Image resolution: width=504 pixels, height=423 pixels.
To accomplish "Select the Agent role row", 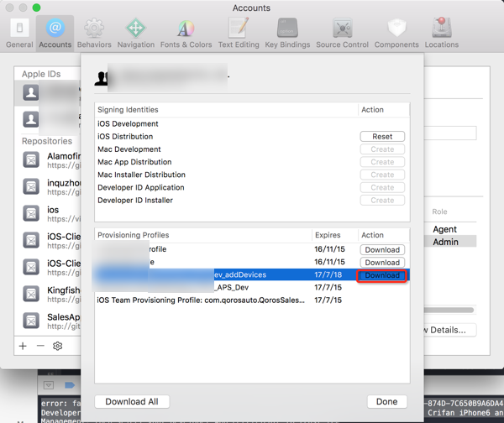I will pyautogui.click(x=450, y=229).
